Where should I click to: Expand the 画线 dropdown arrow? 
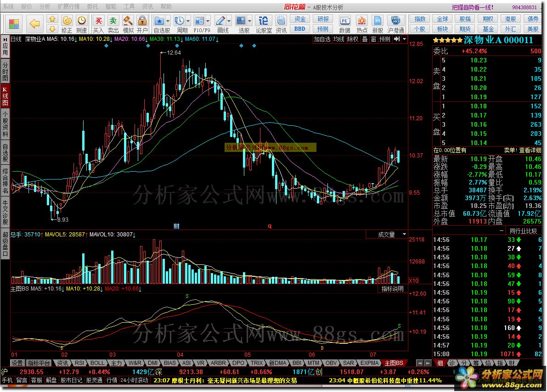[229, 21]
